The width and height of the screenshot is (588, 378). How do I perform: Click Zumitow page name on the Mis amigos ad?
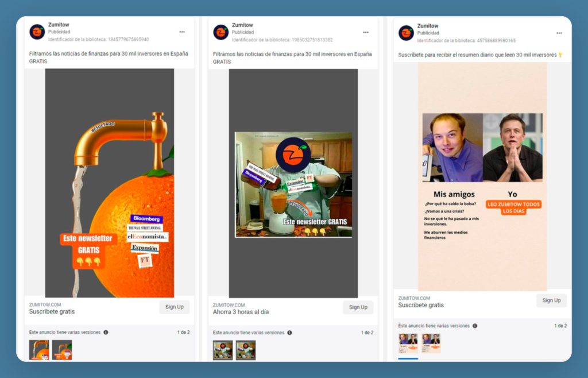(x=427, y=26)
